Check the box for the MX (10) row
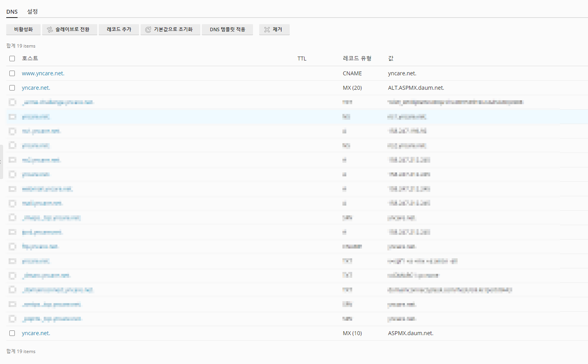This screenshot has width=588, height=364. [12, 333]
